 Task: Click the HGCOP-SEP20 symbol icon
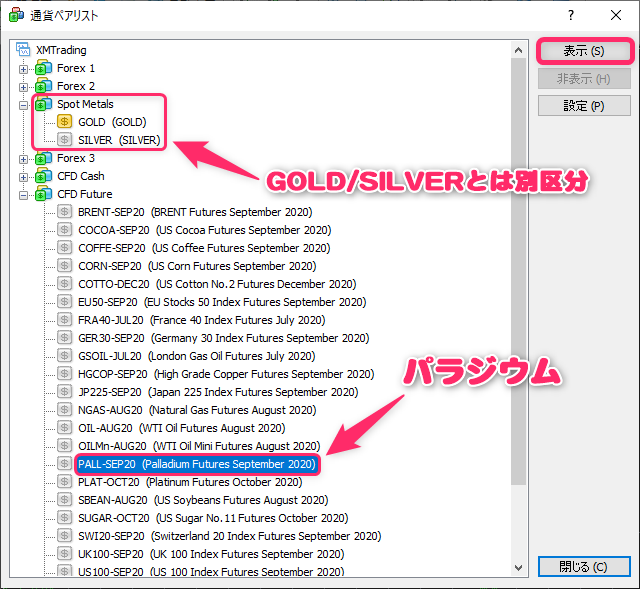(x=64, y=373)
